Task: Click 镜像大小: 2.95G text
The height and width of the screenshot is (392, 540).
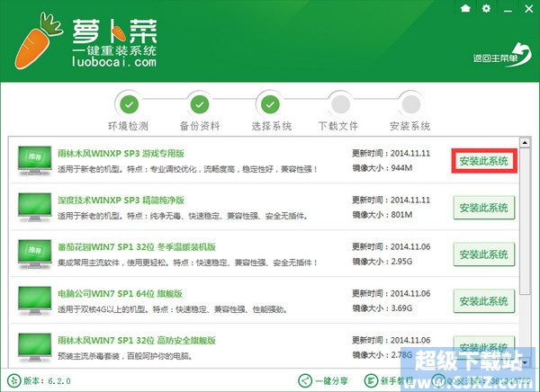Action: [382, 262]
